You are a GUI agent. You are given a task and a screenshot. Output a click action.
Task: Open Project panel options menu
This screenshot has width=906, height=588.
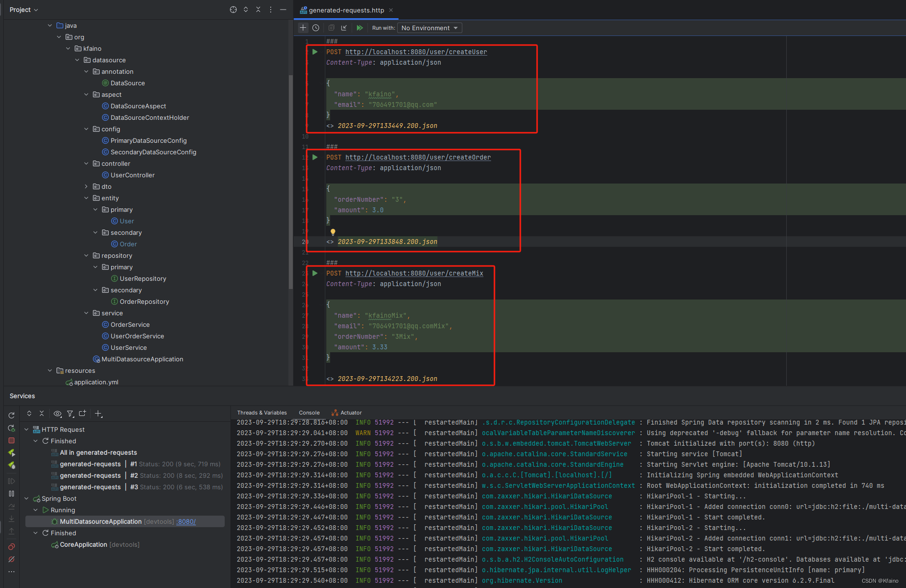(x=271, y=10)
